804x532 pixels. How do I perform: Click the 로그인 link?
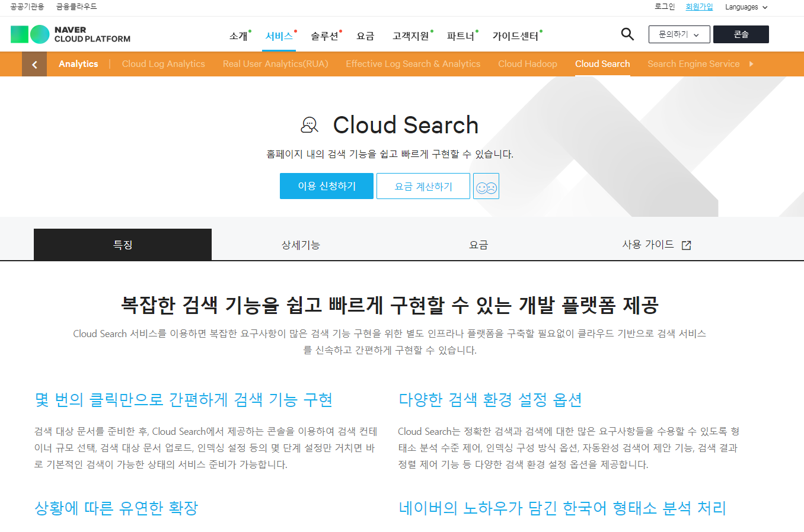pyautogui.click(x=665, y=7)
